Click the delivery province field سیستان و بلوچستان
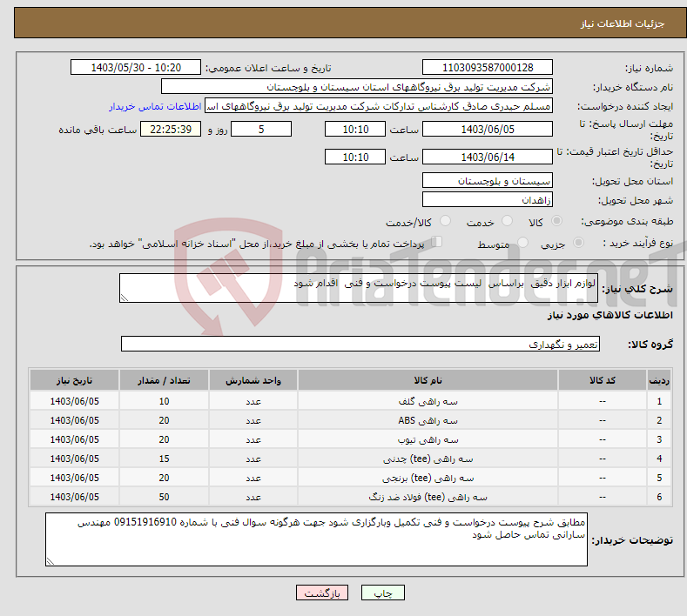This screenshot has height=616, width=687. [488, 180]
